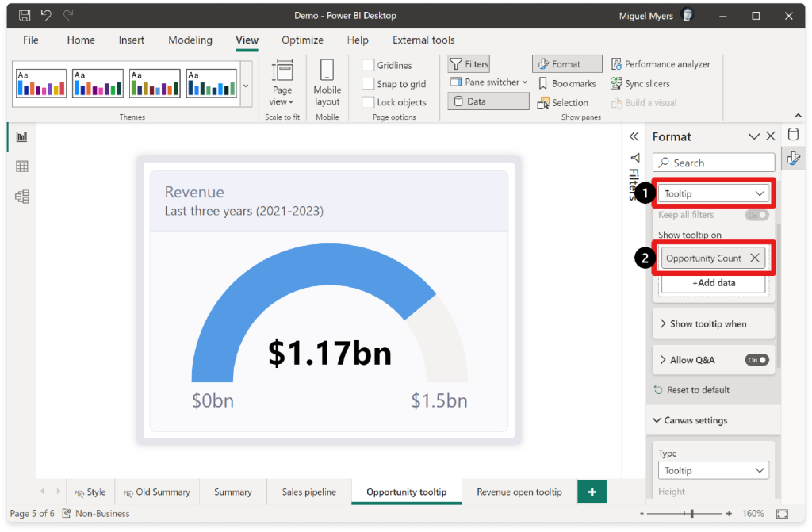Open the Selection pane
The height and width of the screenshot is (532, 812).
coord(563,102)
